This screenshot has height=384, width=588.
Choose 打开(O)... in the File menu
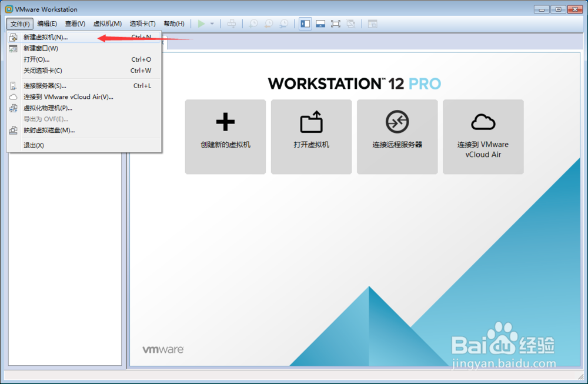pos(84,59)
